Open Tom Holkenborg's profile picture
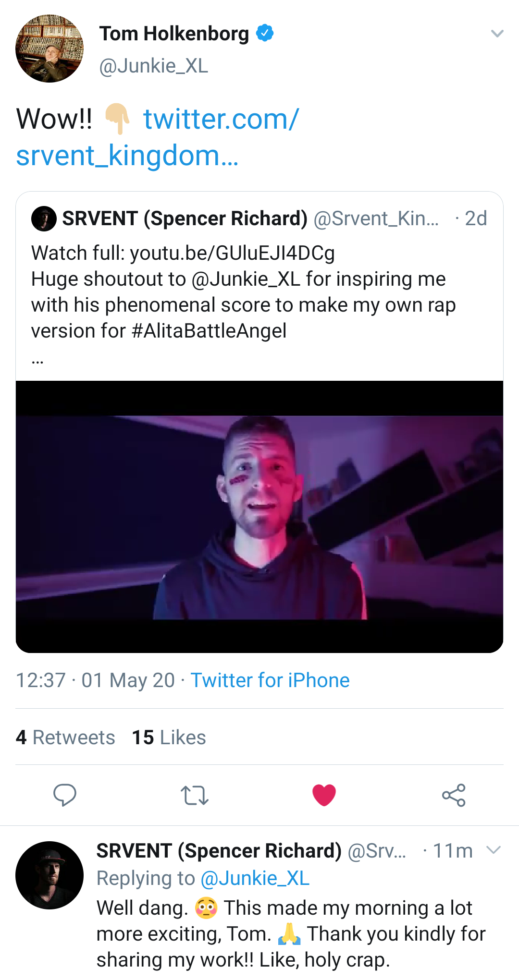Screen dimensions: 519x980 (49, 48)
